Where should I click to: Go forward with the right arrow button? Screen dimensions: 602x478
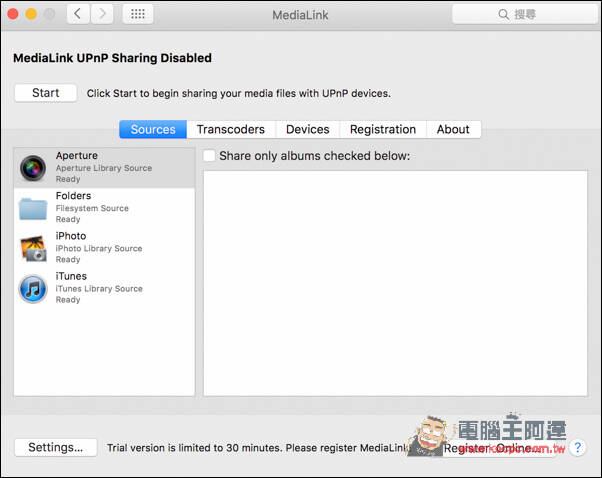pos(102,14)
